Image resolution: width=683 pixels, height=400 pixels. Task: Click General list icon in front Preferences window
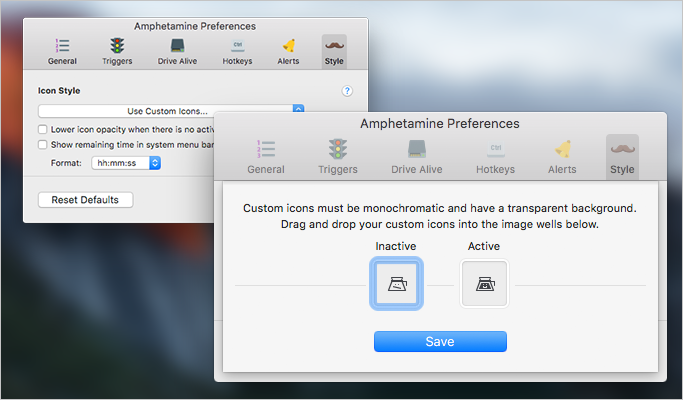tap(266, 149)
